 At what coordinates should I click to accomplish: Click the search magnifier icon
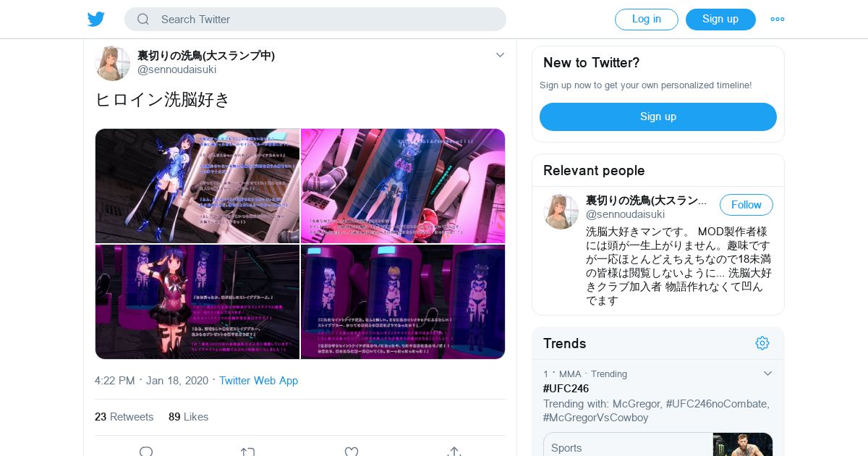pos(143,20)
